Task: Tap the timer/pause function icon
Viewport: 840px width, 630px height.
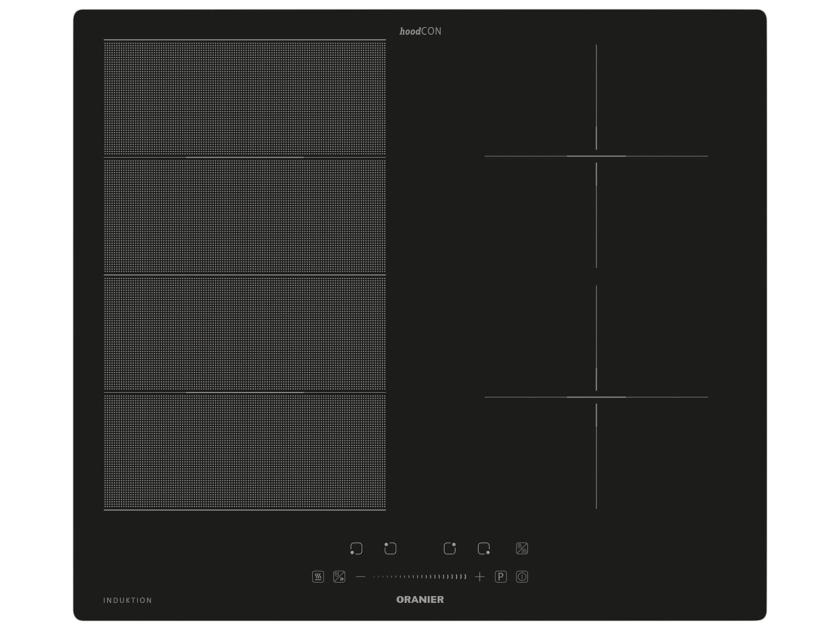Action: pyautogui.click(x=339, y=577)
